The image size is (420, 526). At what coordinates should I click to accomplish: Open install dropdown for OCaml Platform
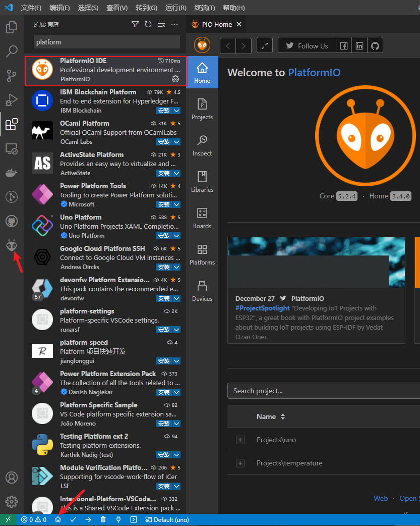point(176,142)
